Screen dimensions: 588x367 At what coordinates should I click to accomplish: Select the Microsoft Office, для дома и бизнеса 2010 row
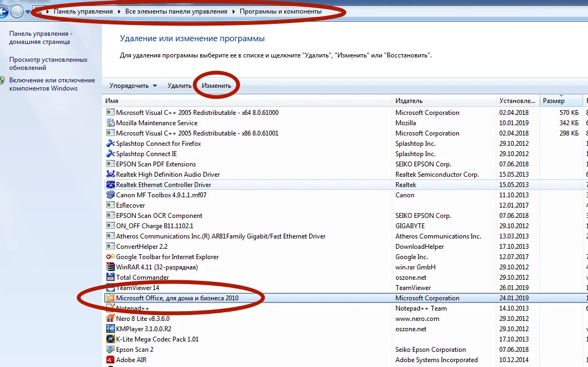coord(345,298)
